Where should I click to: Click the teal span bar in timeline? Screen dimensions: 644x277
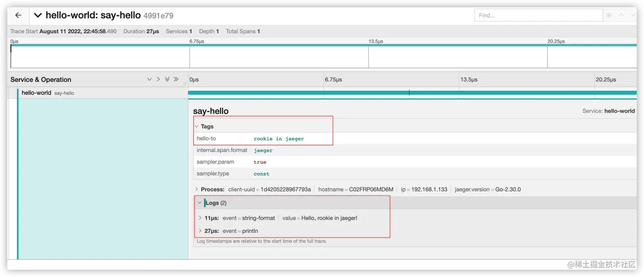tap(412, 92)
